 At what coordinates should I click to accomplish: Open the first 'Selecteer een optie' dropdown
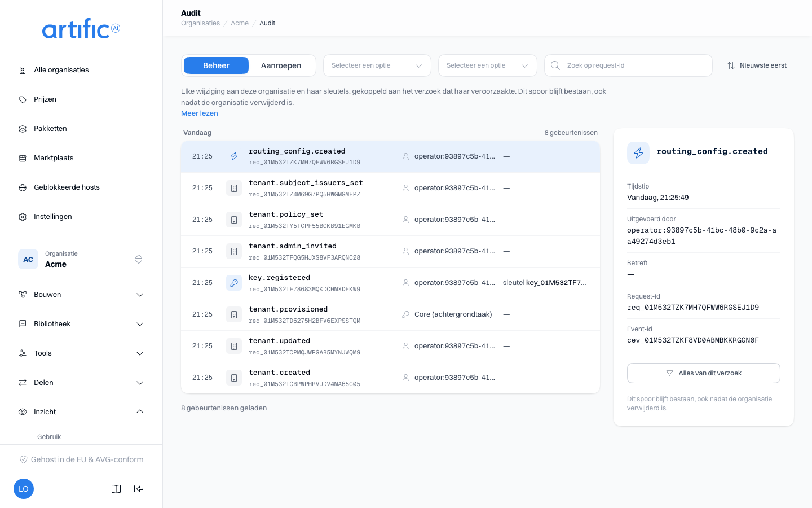click(x=377, y=65)
